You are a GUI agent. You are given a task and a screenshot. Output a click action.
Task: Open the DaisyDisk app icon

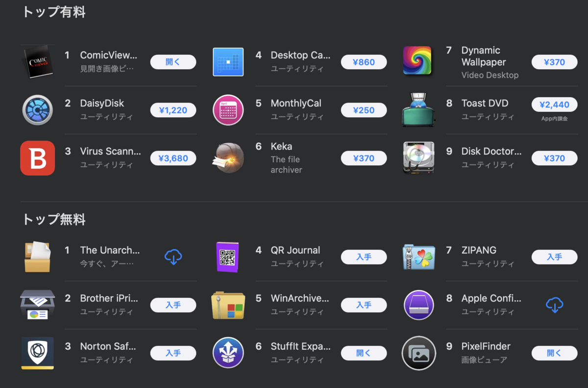click(x=38, y=110)
